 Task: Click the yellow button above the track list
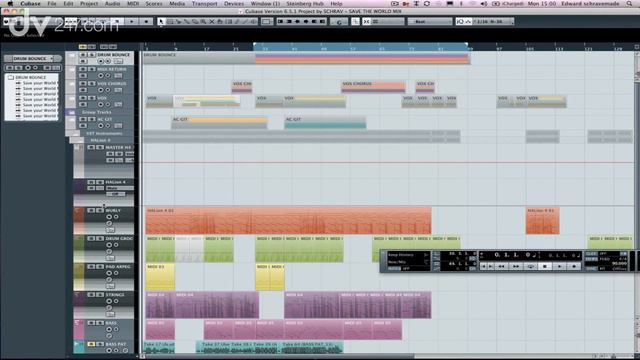click(82, 47)
